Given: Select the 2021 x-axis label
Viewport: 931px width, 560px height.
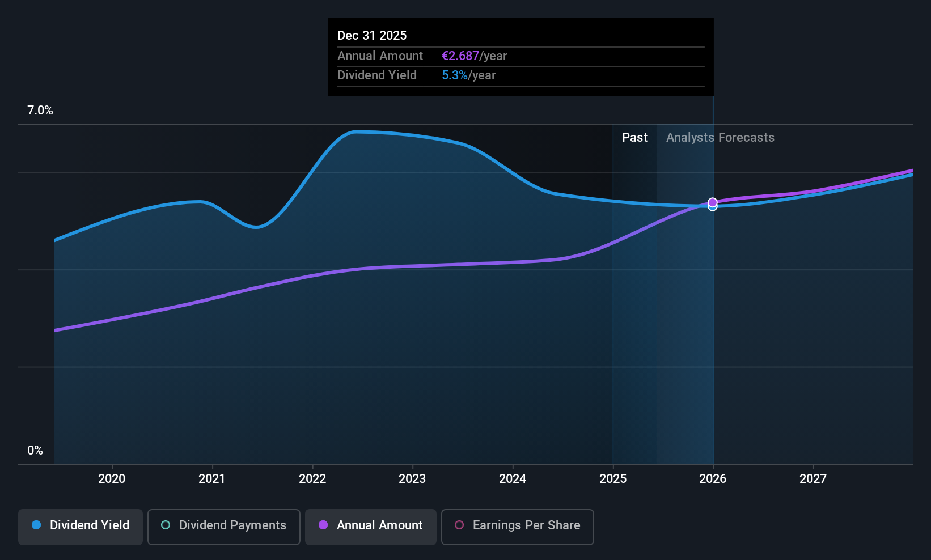Looking at the screenshot, I should tap(212, 478).
